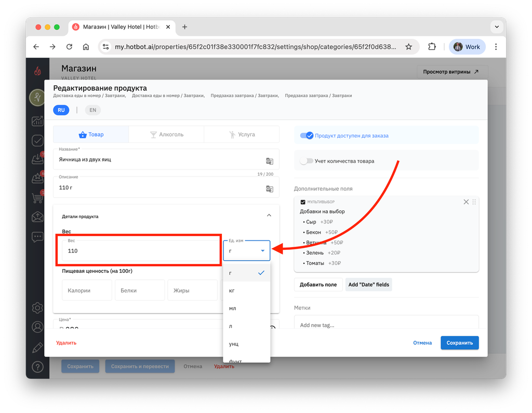532x413 pixels.
Task: Click Сохранить и перевести behind the dialog
Action: 140,366
